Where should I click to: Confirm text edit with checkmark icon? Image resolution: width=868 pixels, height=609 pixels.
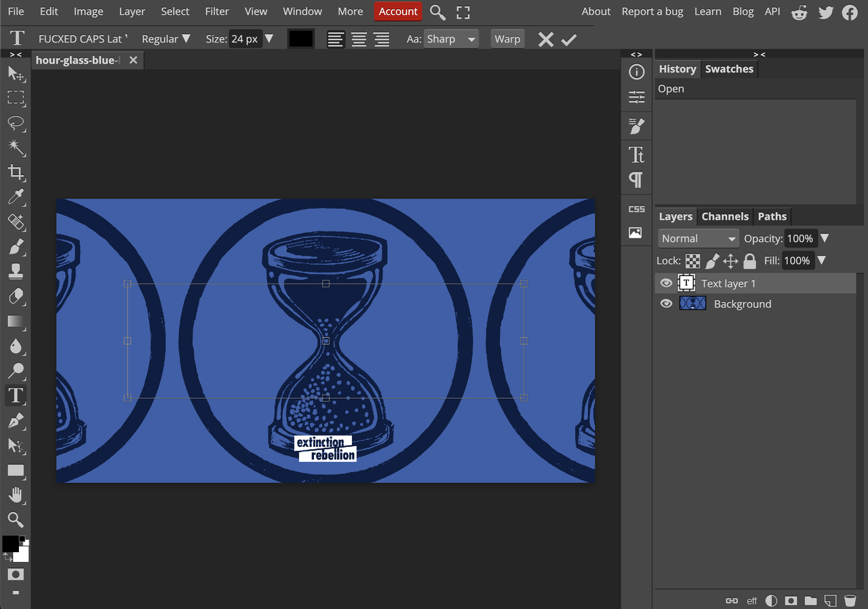569,39
